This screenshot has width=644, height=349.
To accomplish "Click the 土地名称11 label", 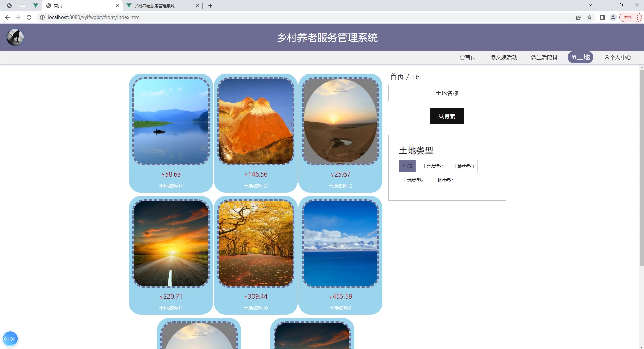I will [x=171, y=308].
